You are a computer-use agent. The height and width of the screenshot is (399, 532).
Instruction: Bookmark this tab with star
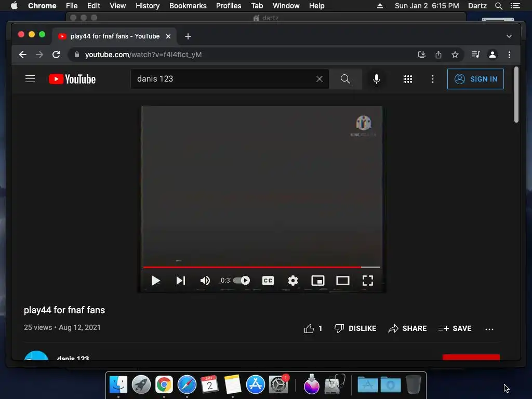(x=455, y=55)
